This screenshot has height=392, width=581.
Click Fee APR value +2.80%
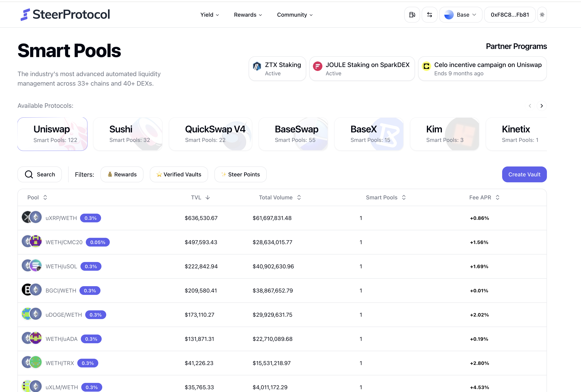(x=479, y=363)
